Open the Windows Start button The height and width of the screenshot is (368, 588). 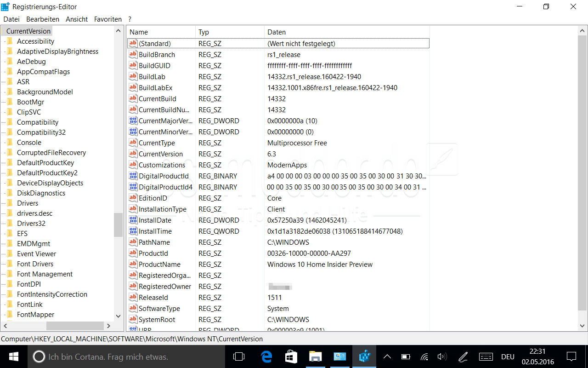coord(13,356)
